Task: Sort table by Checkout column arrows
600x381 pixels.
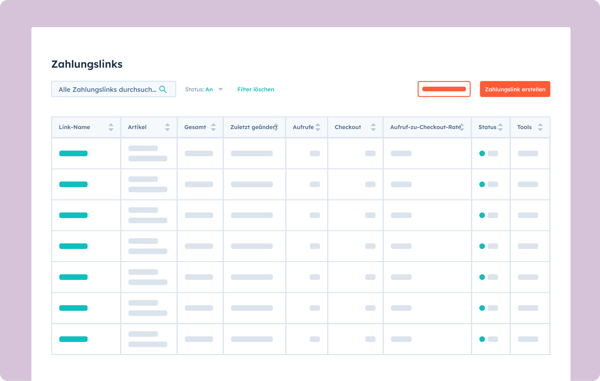Action: (373, 127)
